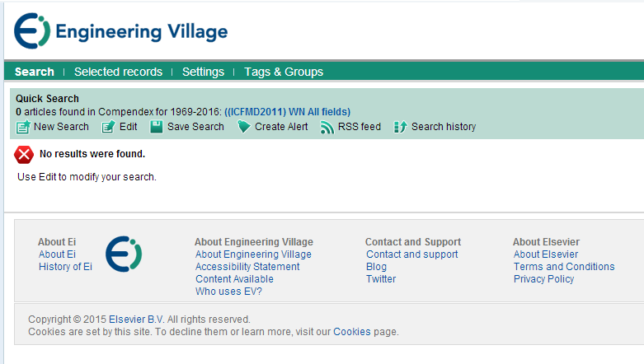The width and height of the screenshot is (644, 364).
Task: Open the Selected records tab
Action: click(x=118, y=72)
